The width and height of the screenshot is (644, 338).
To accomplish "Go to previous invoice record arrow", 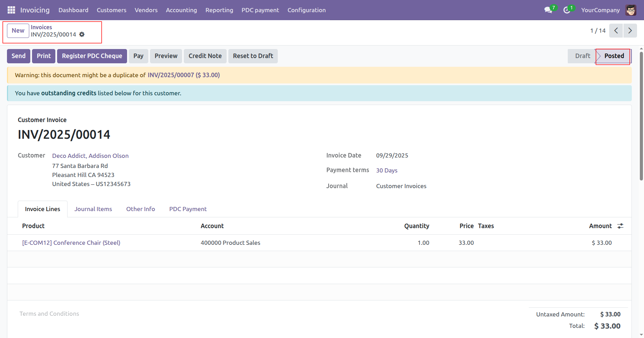I will [x=616, y=31].
